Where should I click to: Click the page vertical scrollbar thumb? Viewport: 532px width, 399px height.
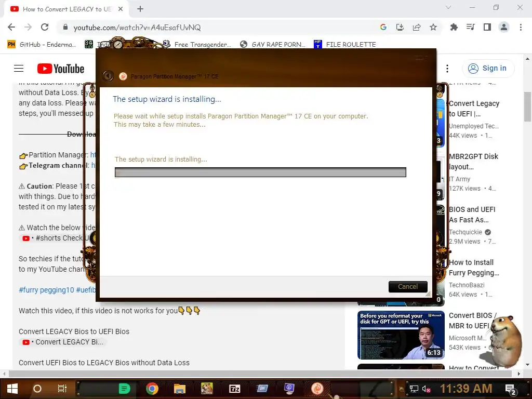(x=527, y=107)
